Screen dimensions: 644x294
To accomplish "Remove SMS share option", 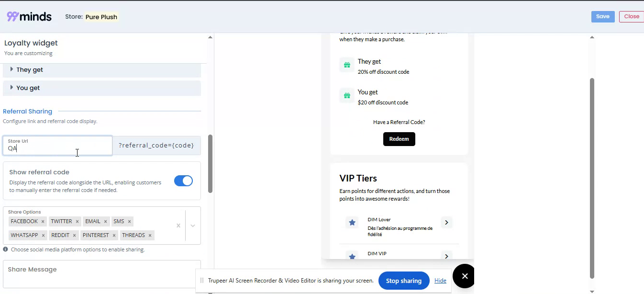I will click(x=129, y=222).
